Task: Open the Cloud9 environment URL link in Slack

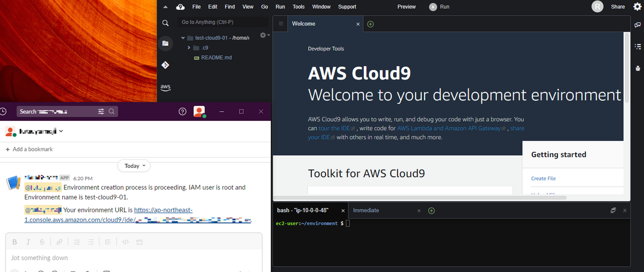Action: pyautogui.click(x=138, y=215)
